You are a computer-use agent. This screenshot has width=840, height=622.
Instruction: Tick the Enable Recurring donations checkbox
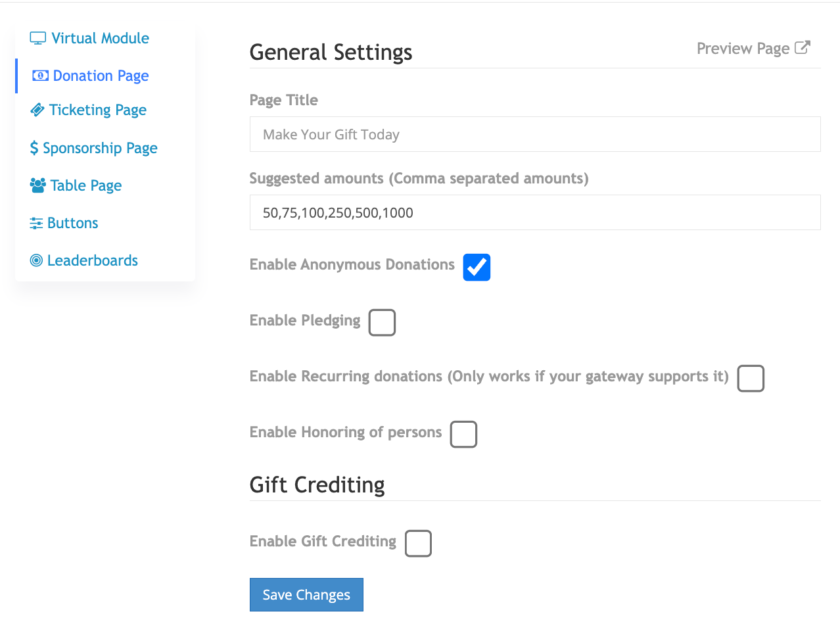coord(751,379)
